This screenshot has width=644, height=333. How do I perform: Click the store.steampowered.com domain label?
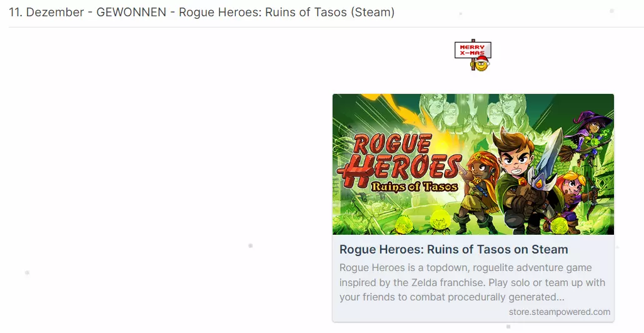click(560, 312)
